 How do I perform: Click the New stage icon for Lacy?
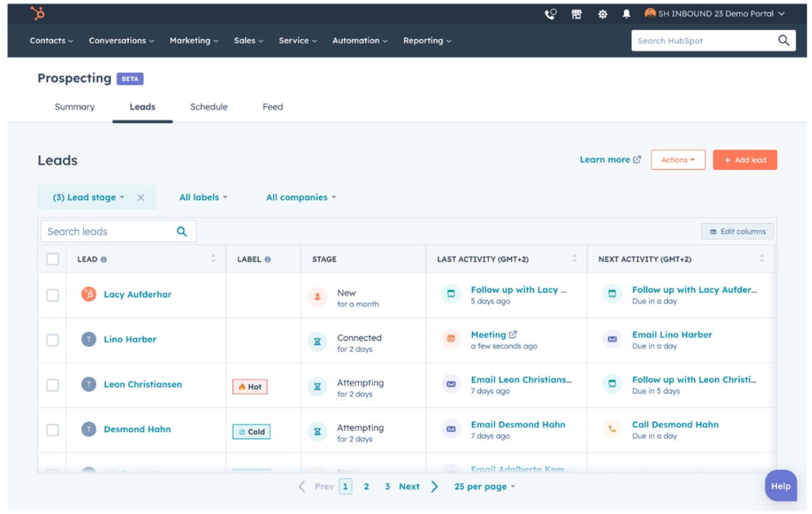(317, 297)
